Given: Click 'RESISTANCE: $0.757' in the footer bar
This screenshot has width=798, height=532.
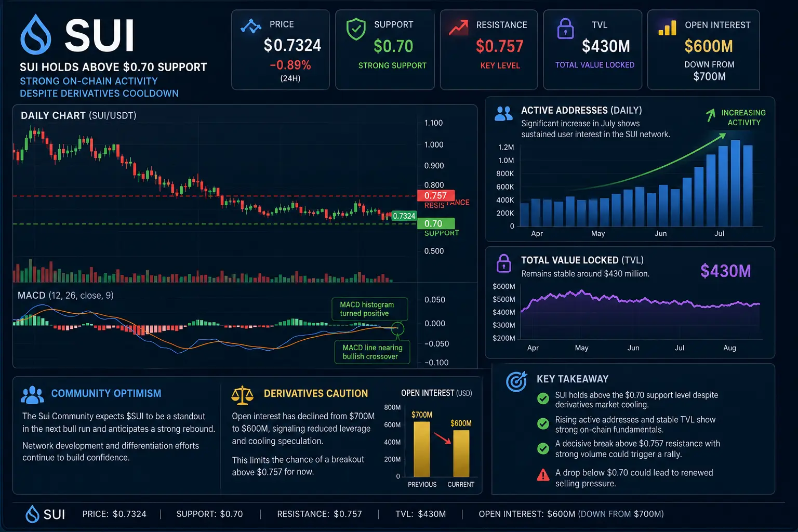Looking at the screenshot, I should (x=320, y=514).
